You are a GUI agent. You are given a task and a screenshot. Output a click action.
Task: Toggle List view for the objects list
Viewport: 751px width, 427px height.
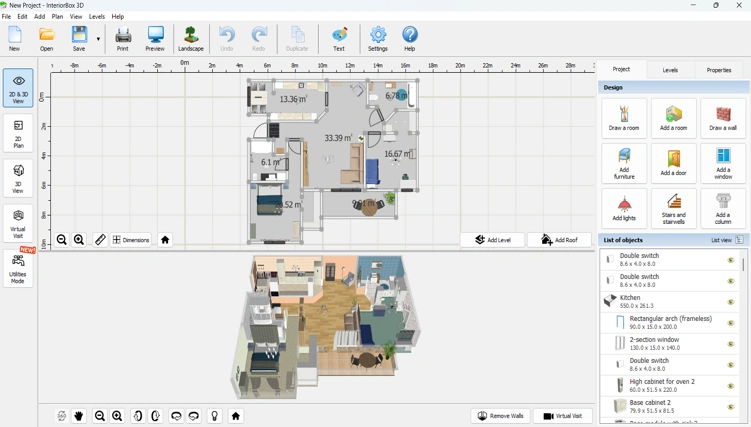[x=727, y=240]
